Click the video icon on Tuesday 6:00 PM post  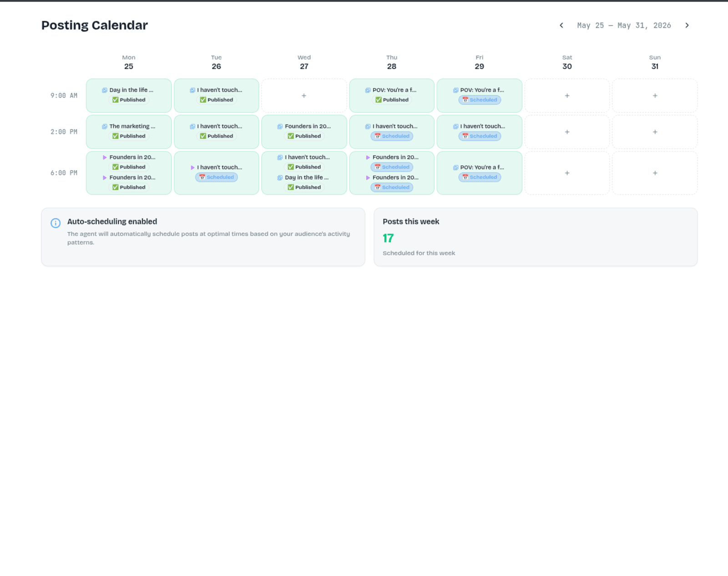point(192,168)
